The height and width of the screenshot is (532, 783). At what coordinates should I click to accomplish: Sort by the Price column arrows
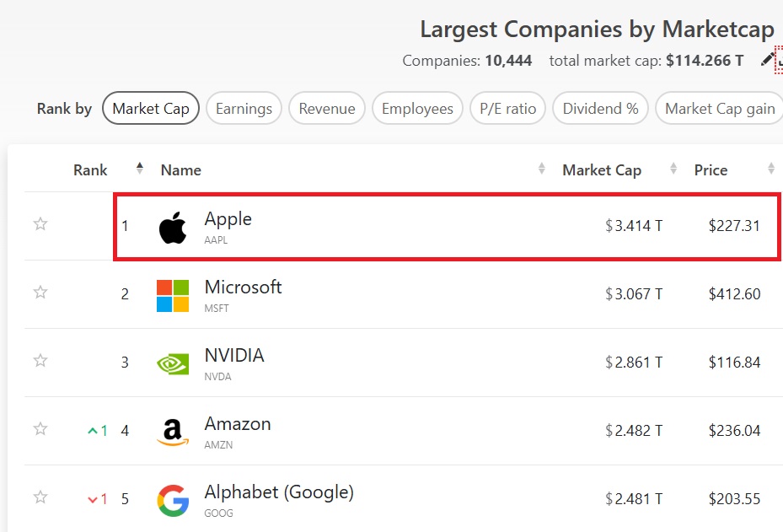[x=771, y=169]
